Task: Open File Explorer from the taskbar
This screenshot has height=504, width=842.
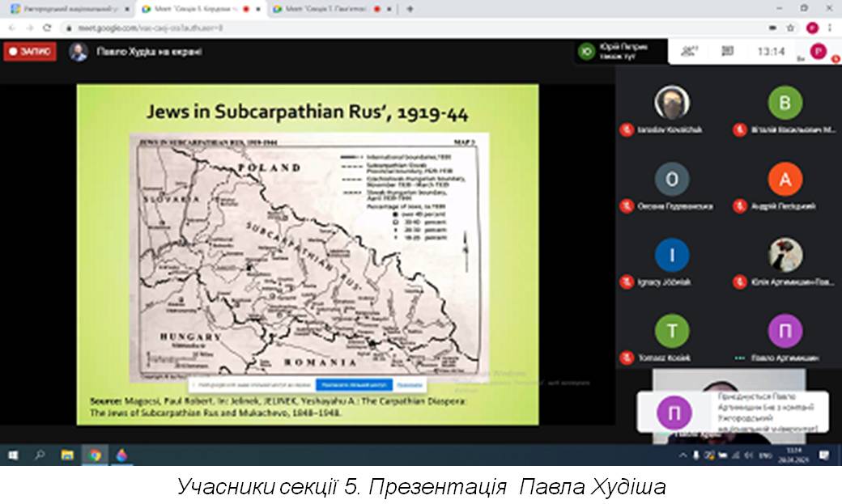Action: (x=67, y=455)
